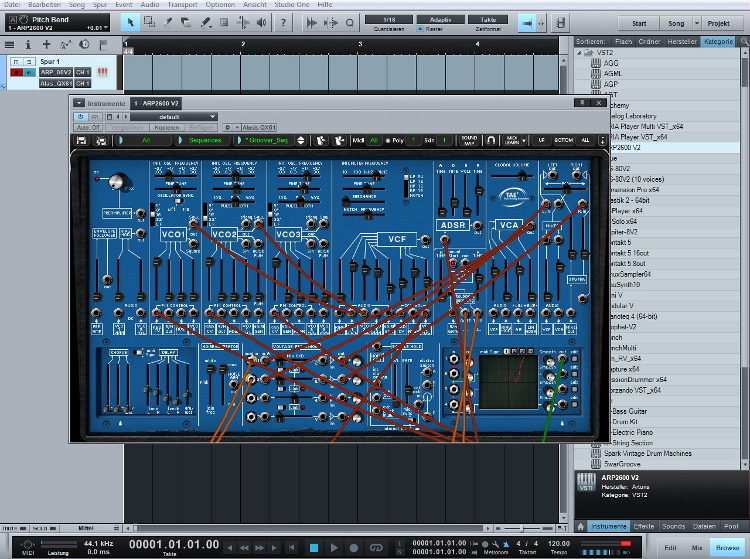
Task: Open the Spur menu
Action: pos(100,4)
